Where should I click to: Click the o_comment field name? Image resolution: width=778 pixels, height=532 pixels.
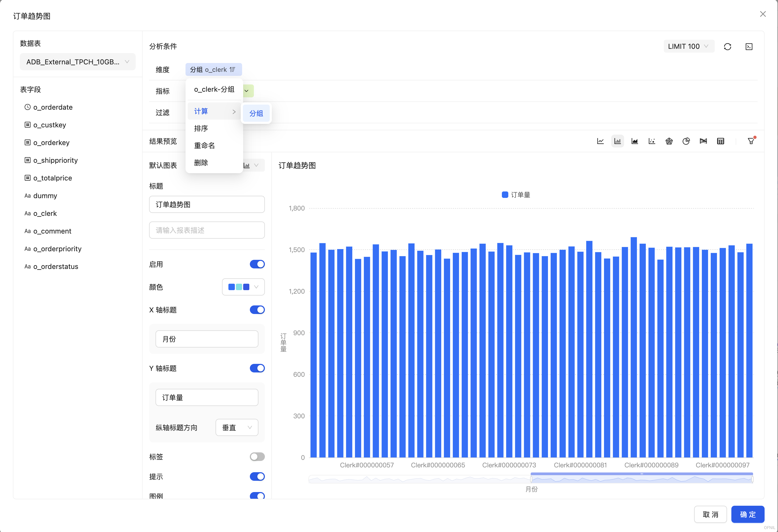point(52,231)
